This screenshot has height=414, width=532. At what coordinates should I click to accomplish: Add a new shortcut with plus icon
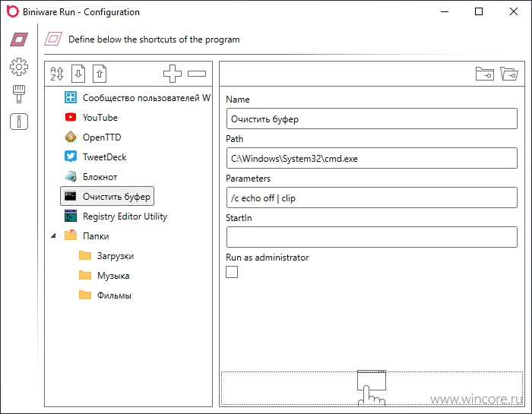(173, 74)
